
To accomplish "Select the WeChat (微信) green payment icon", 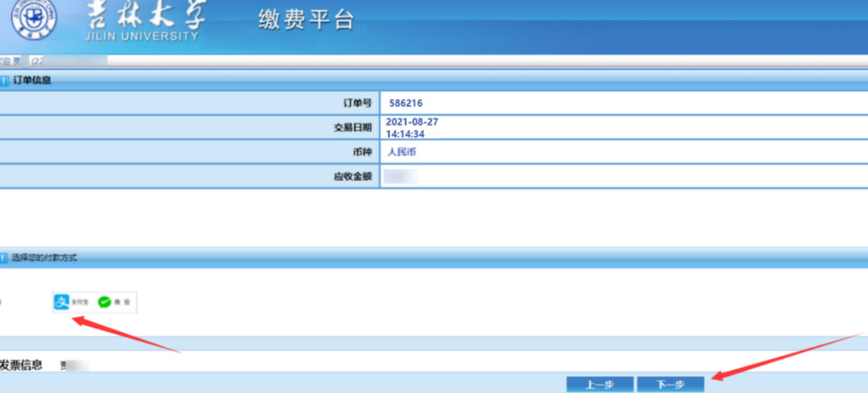I will (x=105, y=302).
